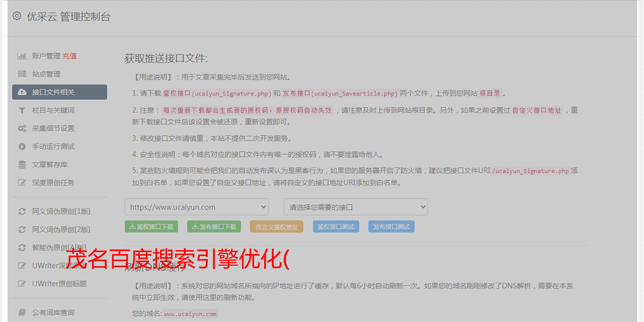Image resolution: width=644 pixels, height=322 pixels.
Task: Click the 获取推送接口文件 heading
Action: (166, 58)
